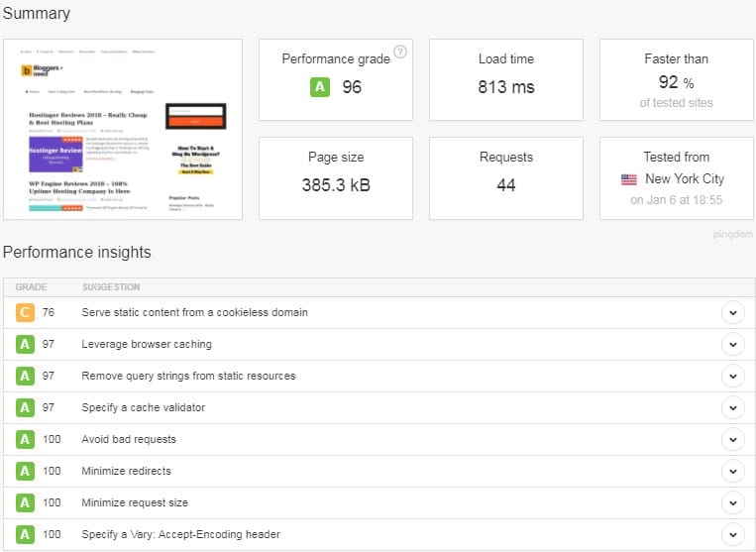Click the GRADE column header
The width and height of the screenshot is (756, 552).
(x=31, y=286)
